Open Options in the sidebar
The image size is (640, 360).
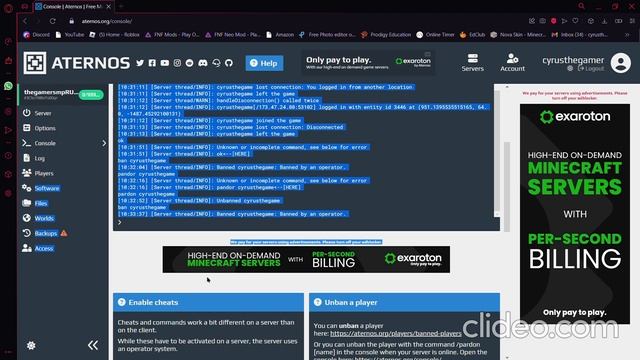pyautogui.click(x=40, y=128)
